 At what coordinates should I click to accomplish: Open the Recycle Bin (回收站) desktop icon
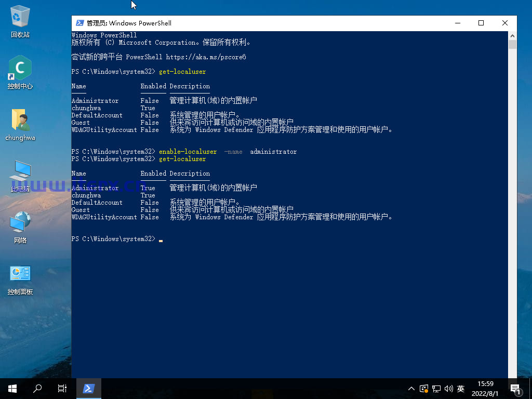pyautogui.click(x=20, y=21)
